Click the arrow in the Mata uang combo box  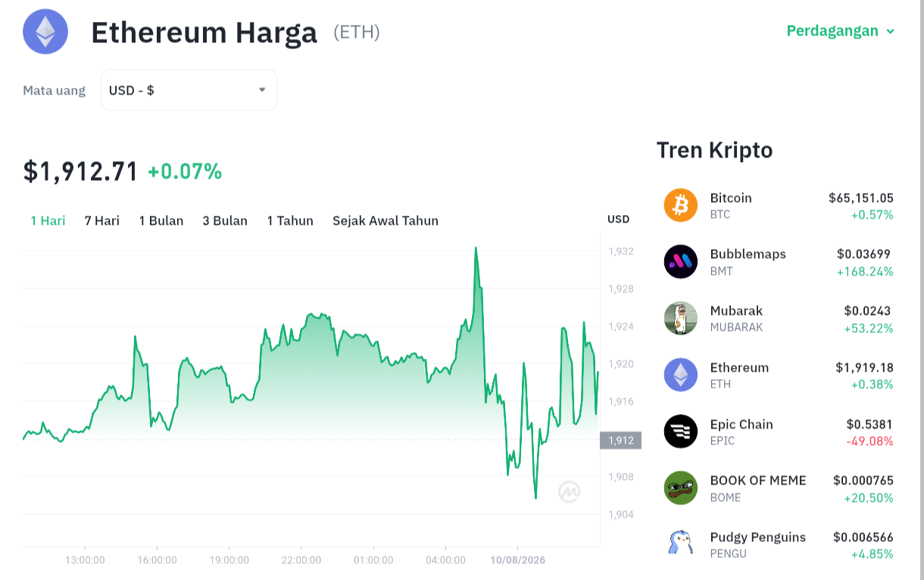point(262,89)
